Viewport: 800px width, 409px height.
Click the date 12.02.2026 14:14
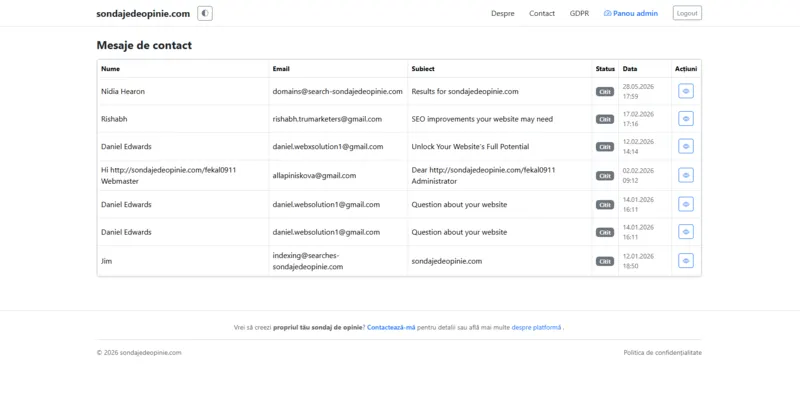click(x=638, y=146)
